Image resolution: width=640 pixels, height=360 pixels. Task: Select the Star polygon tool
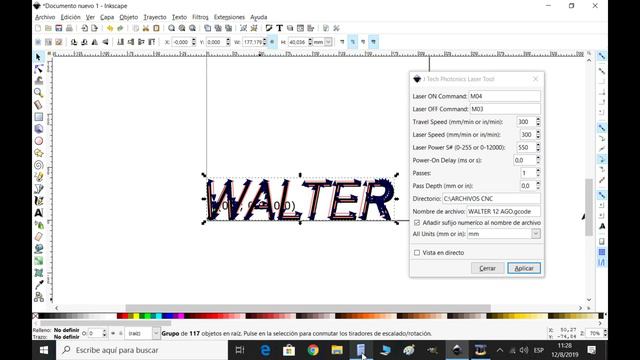point(38,153)
